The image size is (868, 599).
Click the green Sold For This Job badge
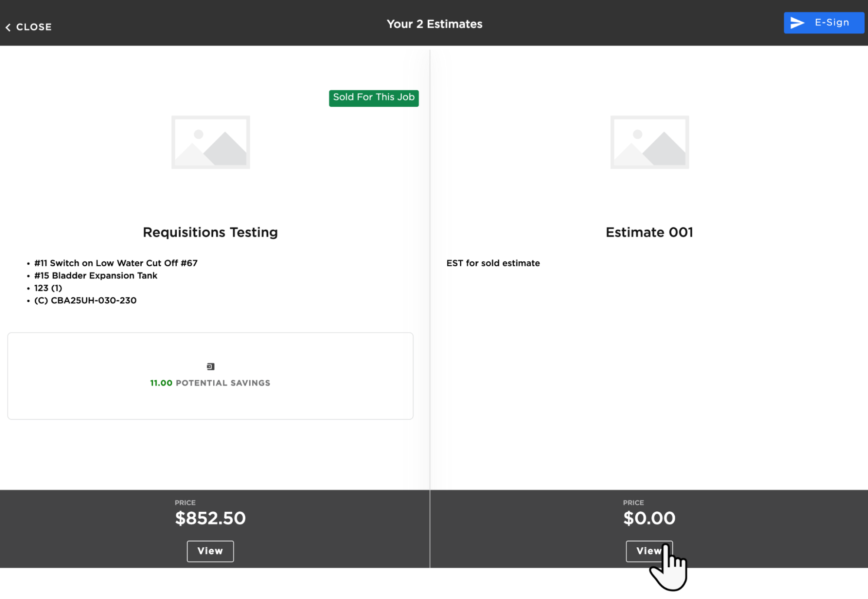click(x=373, y=98)
